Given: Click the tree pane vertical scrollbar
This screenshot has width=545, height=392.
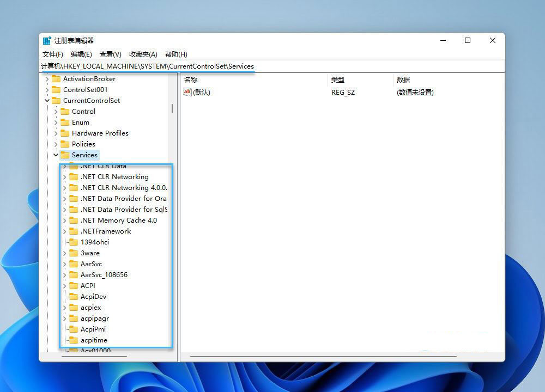Looking at the screenshot, I should pyautogui.click(x=172, y=108).
